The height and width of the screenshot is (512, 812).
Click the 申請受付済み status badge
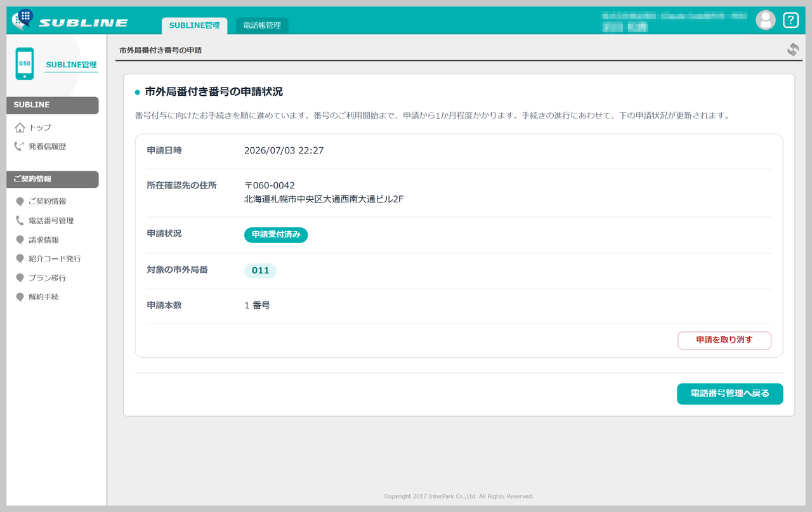click(276, 235)
